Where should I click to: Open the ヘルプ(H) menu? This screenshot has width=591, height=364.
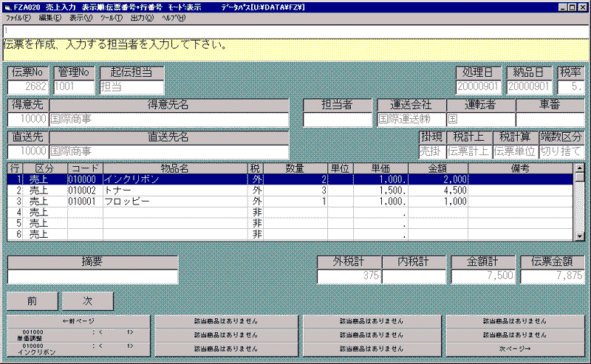point(174,17)
